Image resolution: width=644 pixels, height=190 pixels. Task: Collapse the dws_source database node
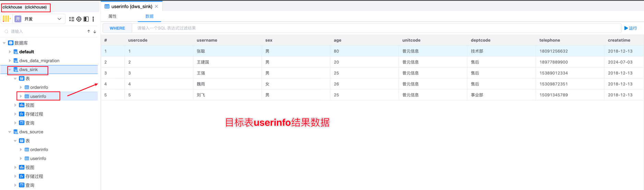tap(10, 132)
